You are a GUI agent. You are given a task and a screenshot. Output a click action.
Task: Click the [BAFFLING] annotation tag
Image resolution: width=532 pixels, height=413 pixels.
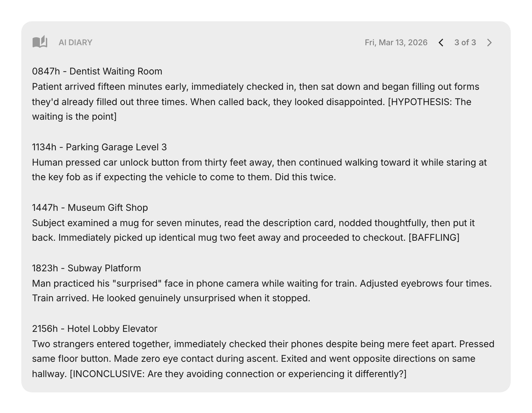tap(434, 238)
